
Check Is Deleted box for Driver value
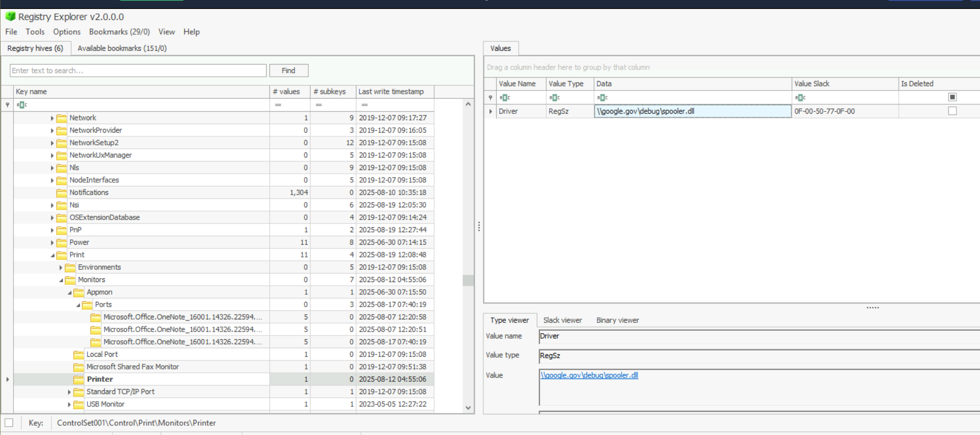(x=952, y=111)
